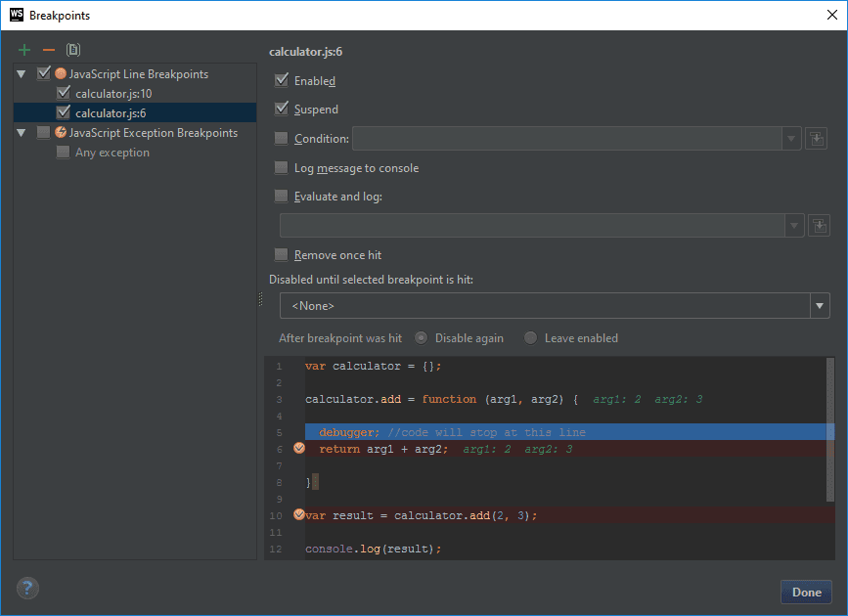Click the breakpoint marker on line 6
848x616 pixels.
pos(299,448)
